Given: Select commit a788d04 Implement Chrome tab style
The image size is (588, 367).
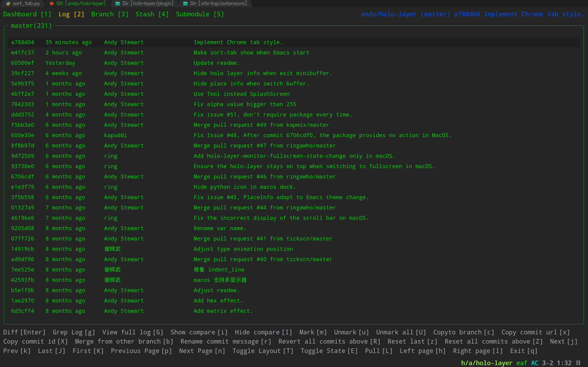Looking at the screenshot, I should [238, 42].
